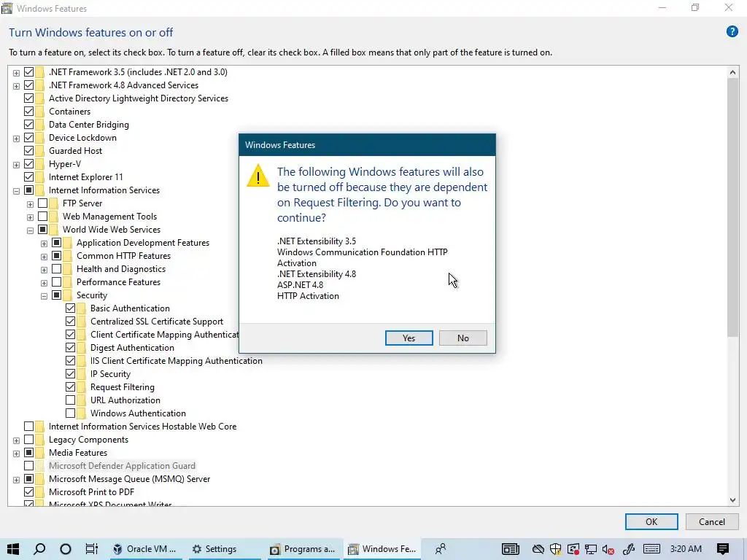Select IIS Client Certificate Mapping Authentication text
Viewport: 747px width, 560px height.
click(x=177, y=361)
